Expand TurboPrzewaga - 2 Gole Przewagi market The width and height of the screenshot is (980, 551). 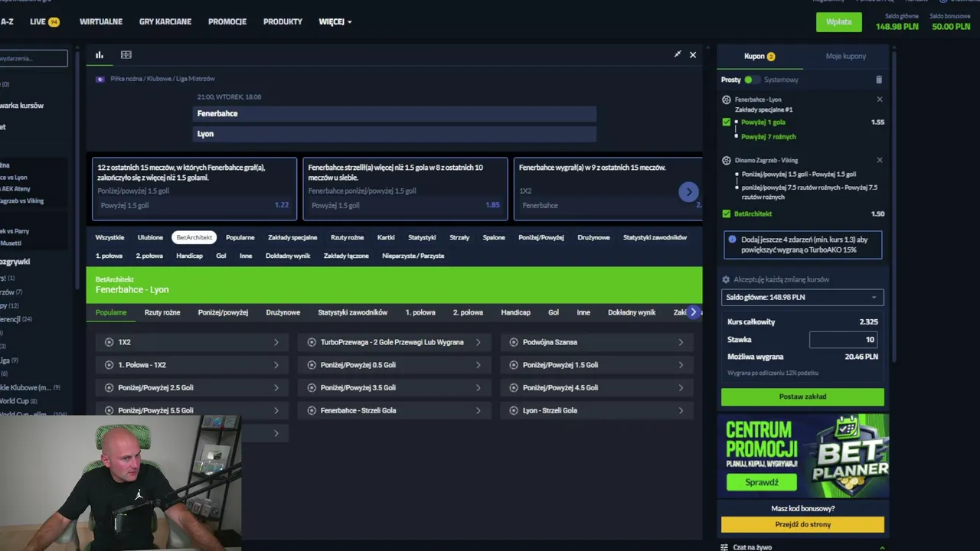point(394,343)
